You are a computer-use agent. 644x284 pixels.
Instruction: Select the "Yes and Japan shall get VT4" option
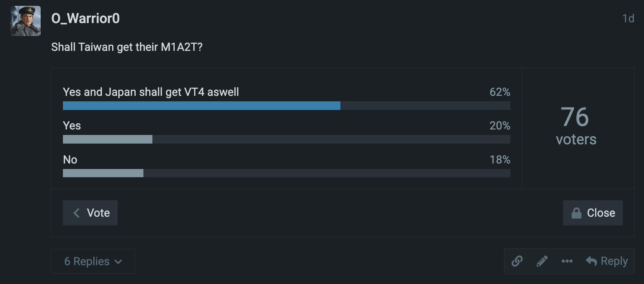[151, 92]
